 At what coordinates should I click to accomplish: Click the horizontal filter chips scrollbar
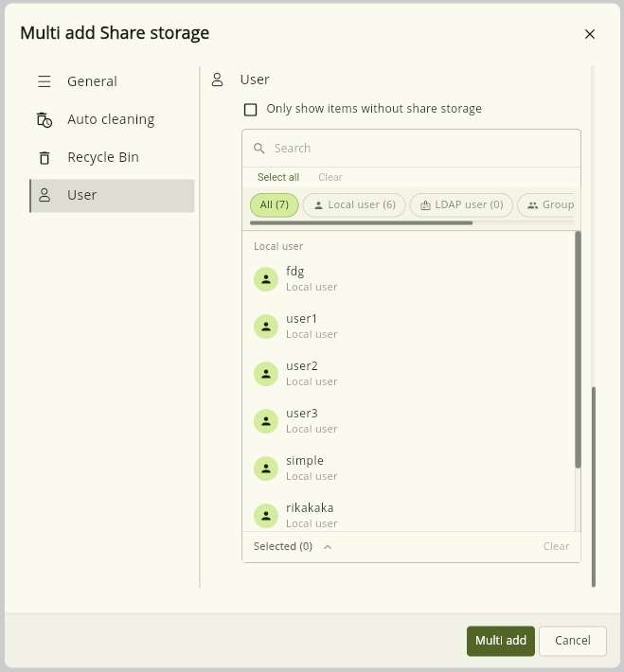click(x=361, y=222)
